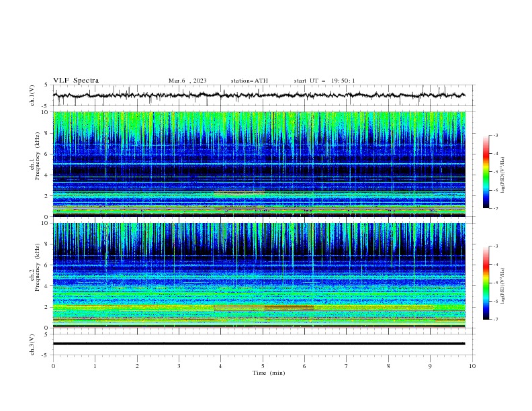Click time axis tick label "1"

click(x=95, y=366)
